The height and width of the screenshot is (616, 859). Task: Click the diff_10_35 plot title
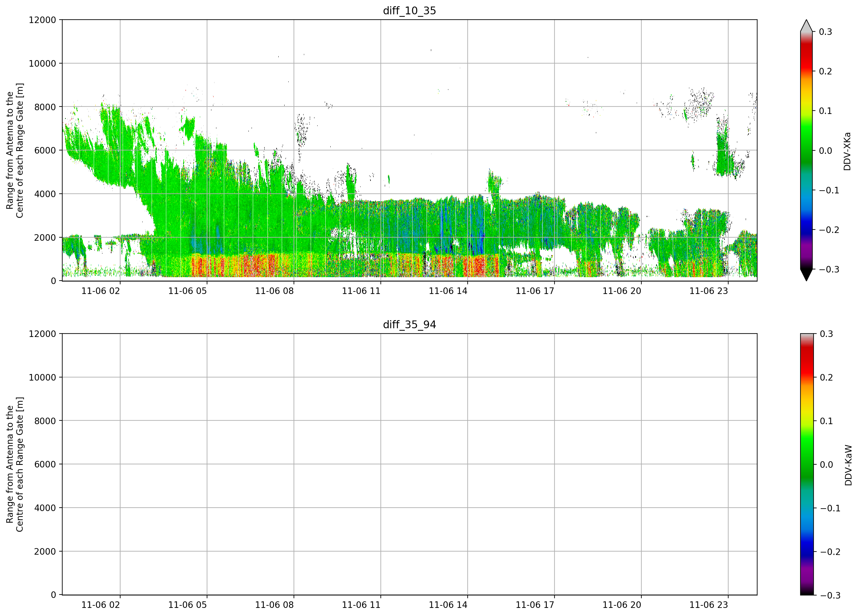coord(409,11)
